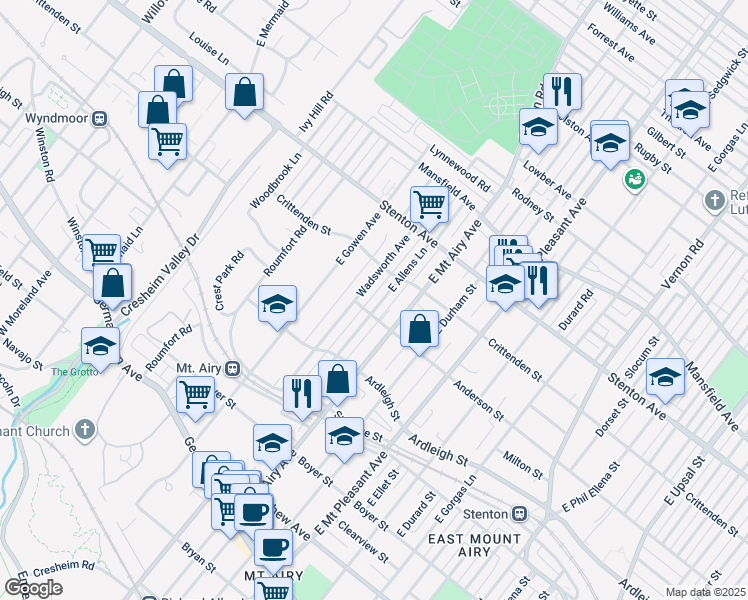Select the shopping cart marker near Winston Rd
Viewport: 748px width, 600px height.
[x=100, y=249]
